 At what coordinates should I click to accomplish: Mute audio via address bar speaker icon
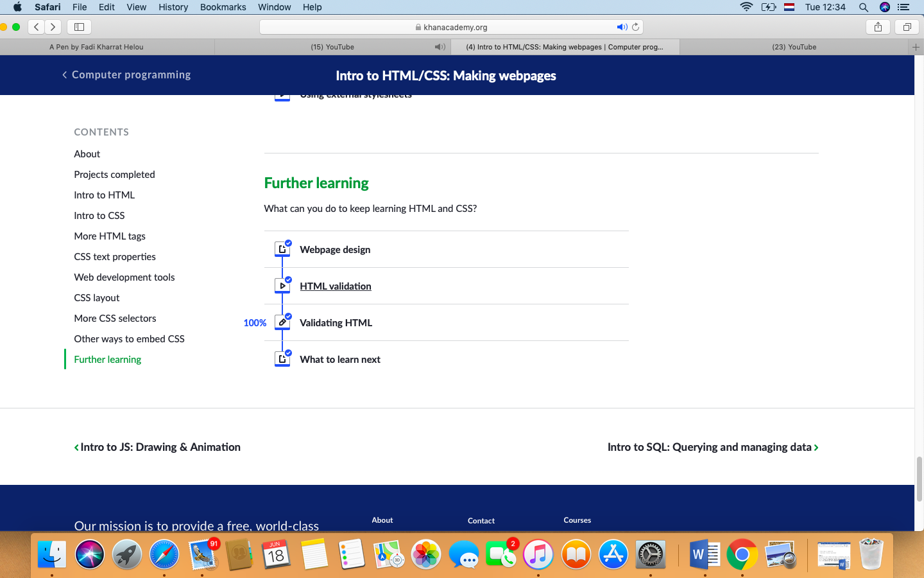[x=621, y=27]
